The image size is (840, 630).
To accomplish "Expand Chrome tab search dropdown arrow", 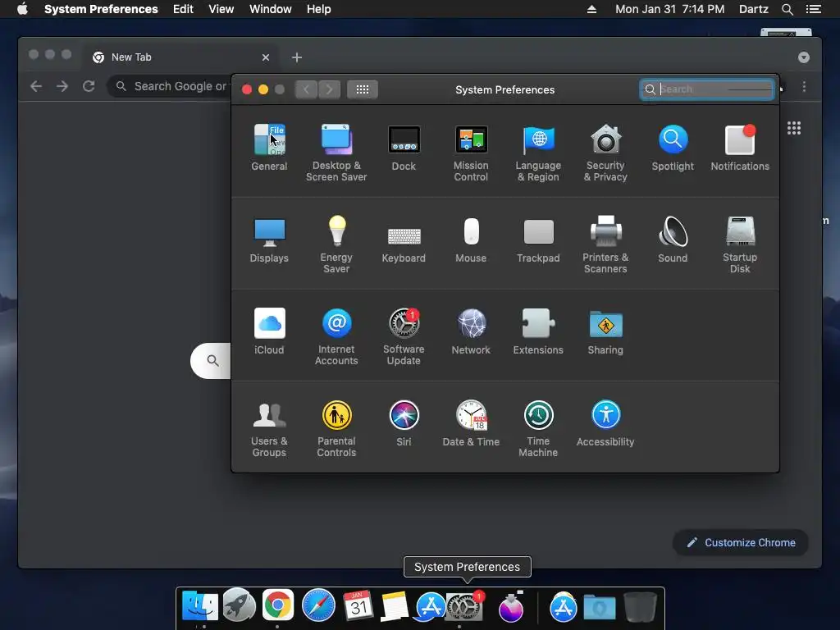I will 804,57.
